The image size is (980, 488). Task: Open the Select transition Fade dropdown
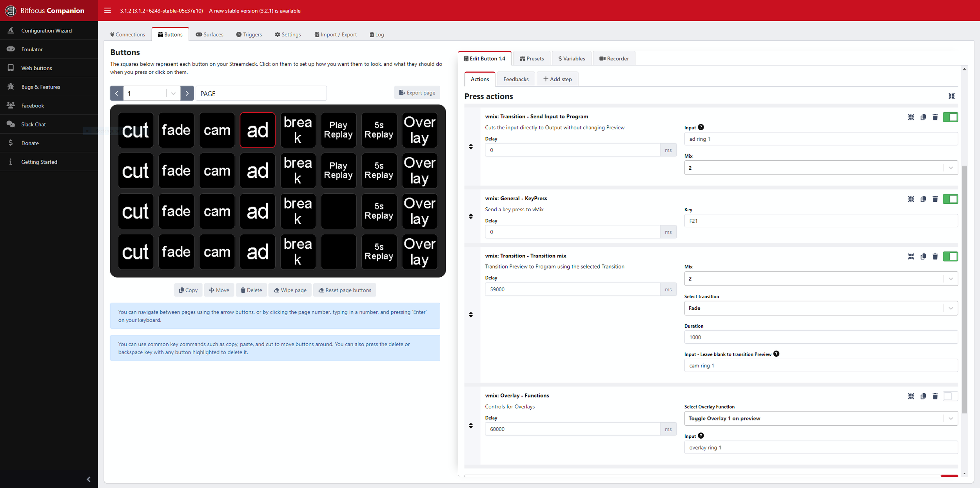click(x=820, y=308)
